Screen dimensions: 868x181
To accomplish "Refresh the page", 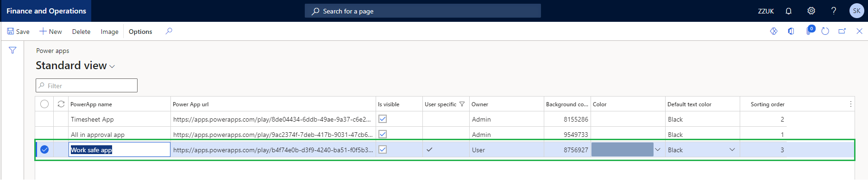I will (x=825, y=31).
